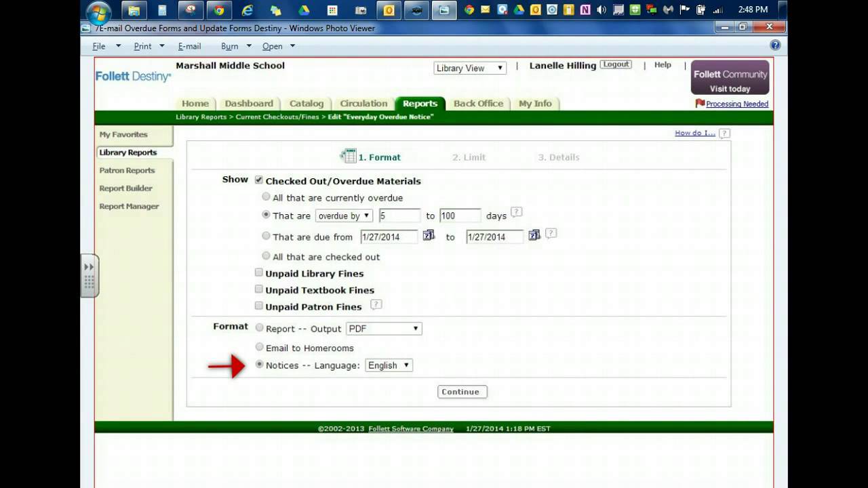The height and width of the screenshot is (488, 868).
Task: Select 'That are due from' radio
Action: [x=266, y=236]
